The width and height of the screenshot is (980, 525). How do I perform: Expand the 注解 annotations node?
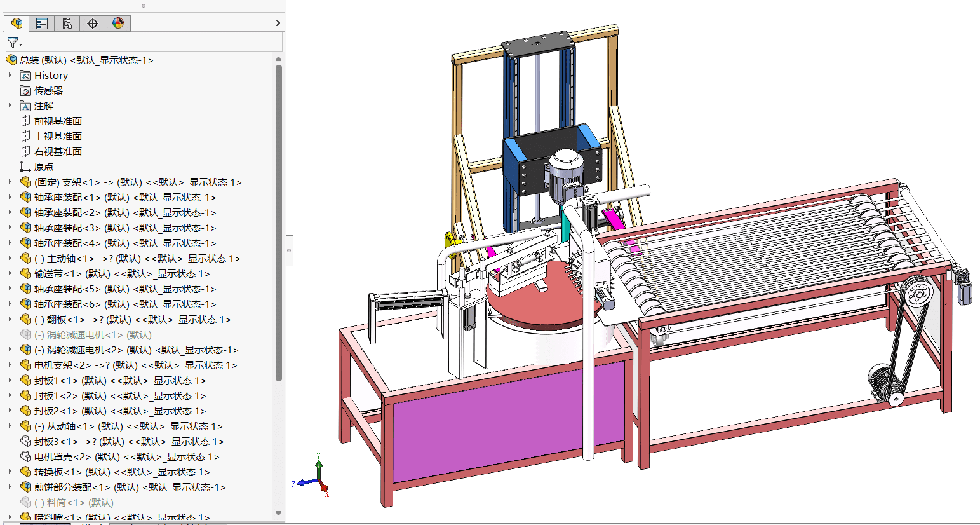pos(10,106)
